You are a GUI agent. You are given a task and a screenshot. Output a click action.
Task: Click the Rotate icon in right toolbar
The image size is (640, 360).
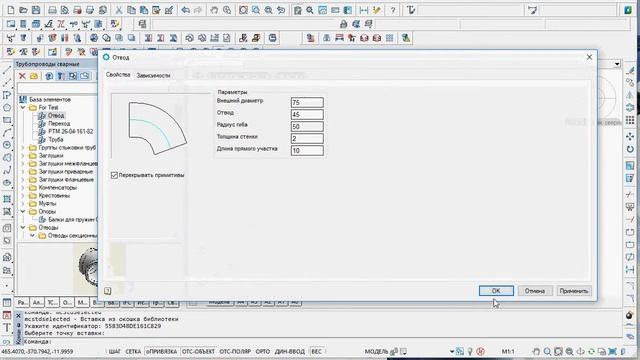pos(630,149)
